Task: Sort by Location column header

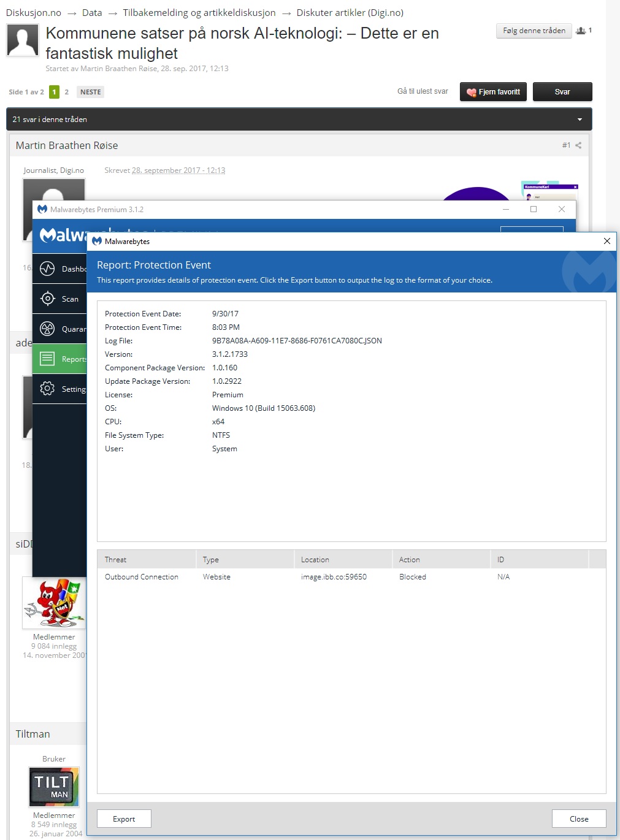Action: [x=343, y=559]
